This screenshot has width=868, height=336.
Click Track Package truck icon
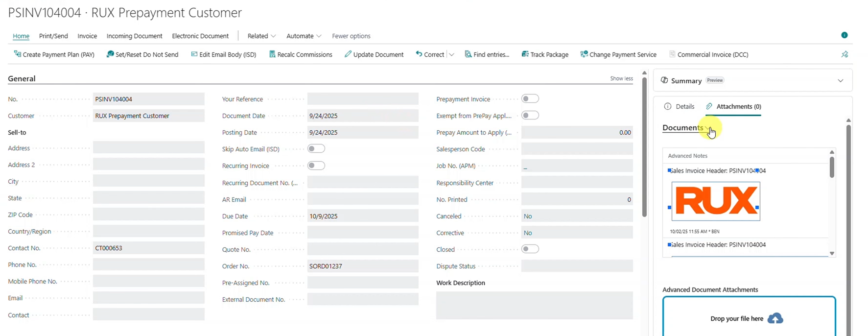pyautogui.click(x=525, y=54)
